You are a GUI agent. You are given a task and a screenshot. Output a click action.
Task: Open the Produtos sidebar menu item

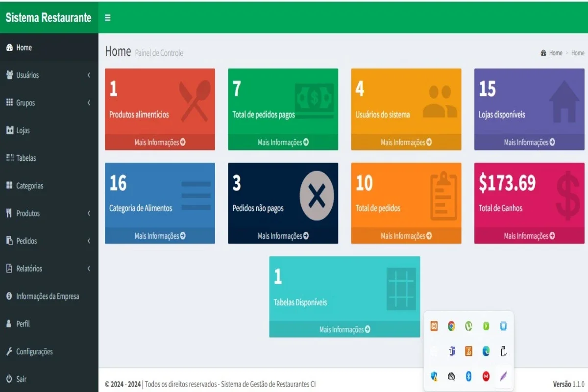(49, 213)
